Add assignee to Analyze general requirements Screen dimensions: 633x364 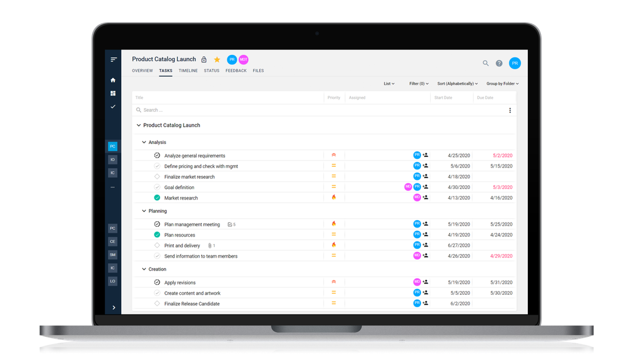pyautogui.click(x=425, y=155)
